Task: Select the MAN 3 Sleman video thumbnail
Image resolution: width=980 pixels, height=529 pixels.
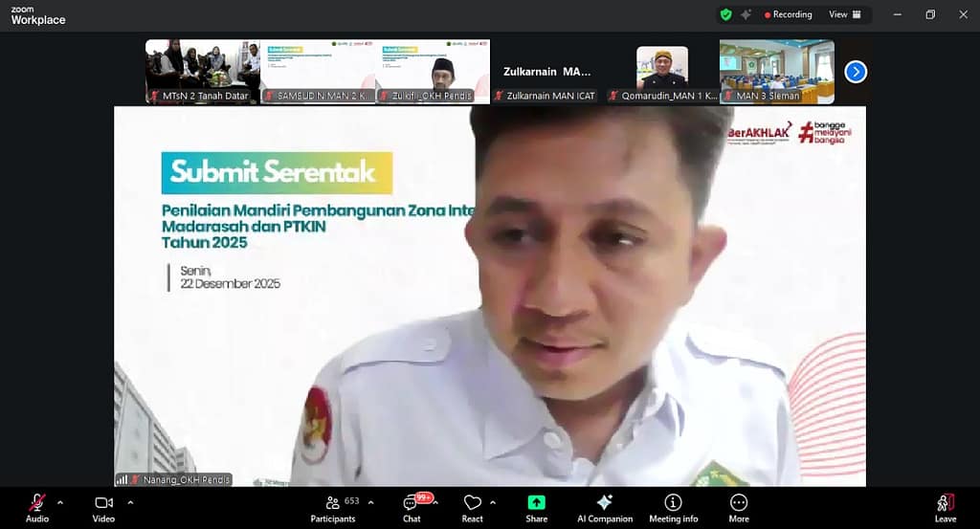Action: click(776, 71)
